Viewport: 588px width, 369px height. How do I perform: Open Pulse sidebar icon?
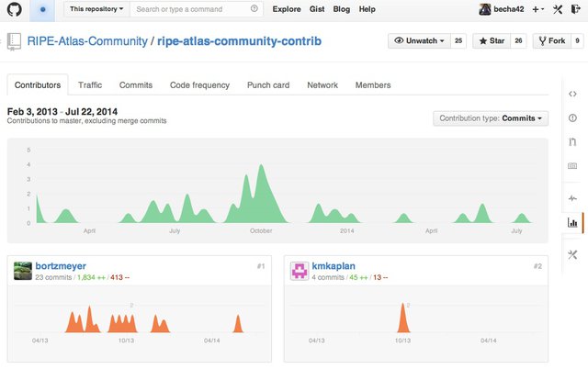click(572, 198)
